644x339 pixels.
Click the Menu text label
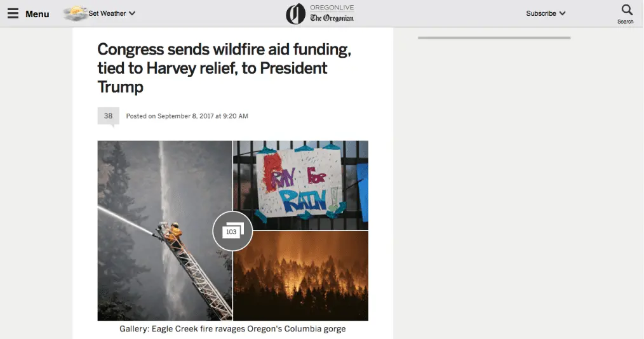click(x=37, y=14)
